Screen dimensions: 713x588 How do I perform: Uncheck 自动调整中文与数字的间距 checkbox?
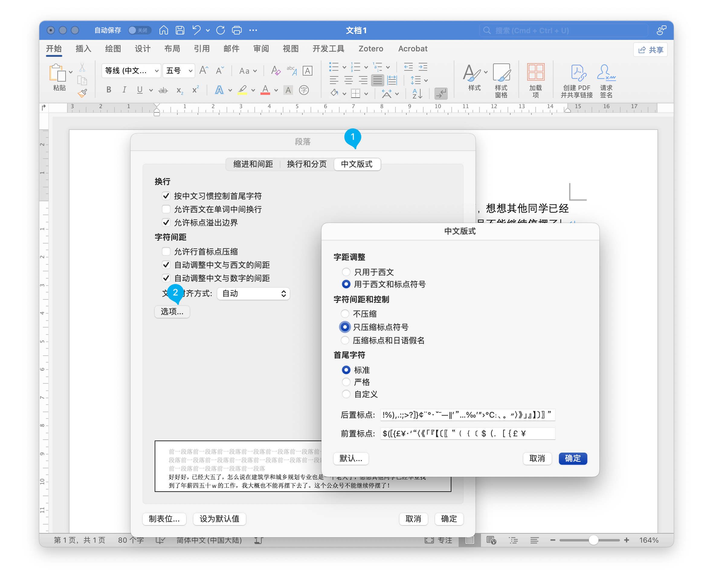(166, 278)
